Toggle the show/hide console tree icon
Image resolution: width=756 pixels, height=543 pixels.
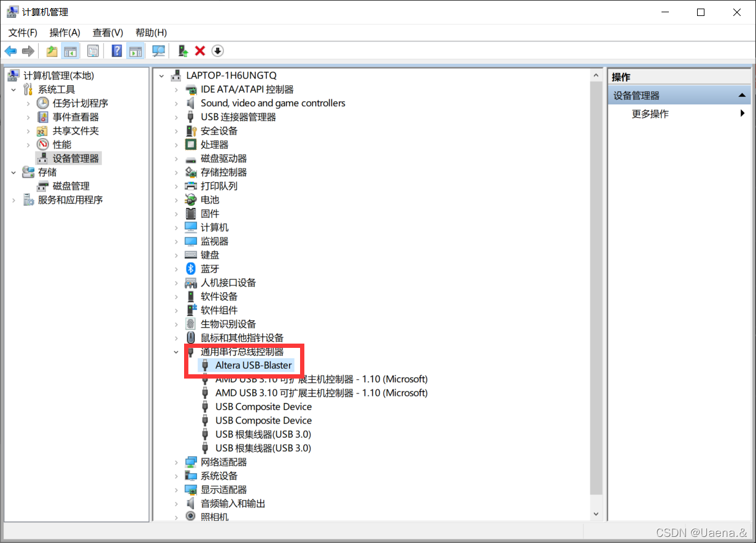70,51
